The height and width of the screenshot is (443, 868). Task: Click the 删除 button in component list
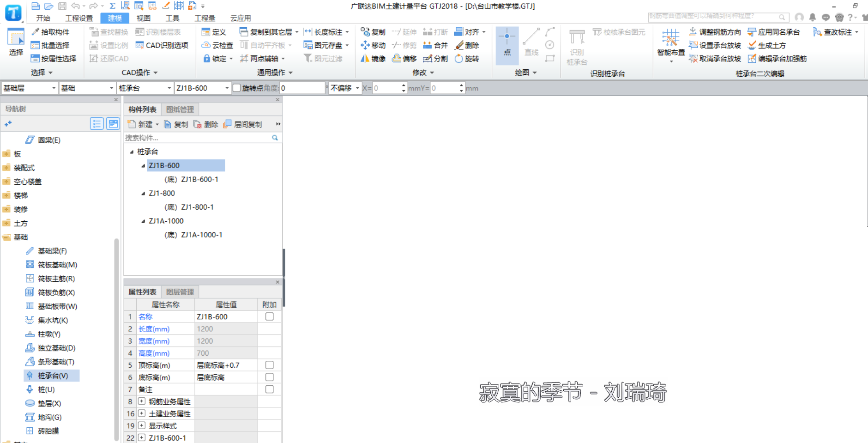pos(206,124)
